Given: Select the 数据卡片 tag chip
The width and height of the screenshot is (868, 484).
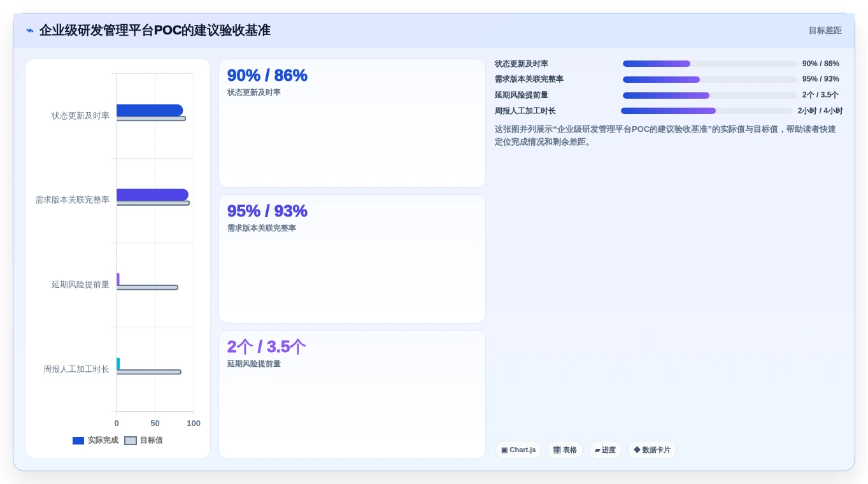Looking at the screenshot, I should [x=652, y=450].
